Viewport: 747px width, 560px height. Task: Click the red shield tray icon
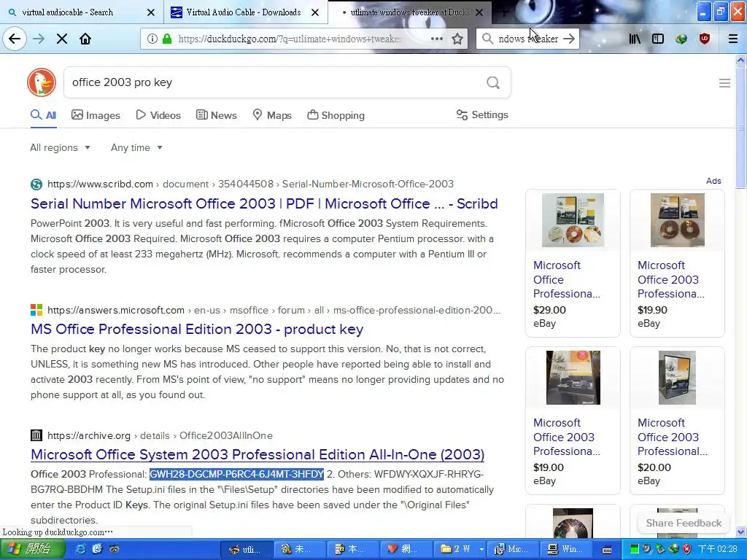click(x=687, y=549)
